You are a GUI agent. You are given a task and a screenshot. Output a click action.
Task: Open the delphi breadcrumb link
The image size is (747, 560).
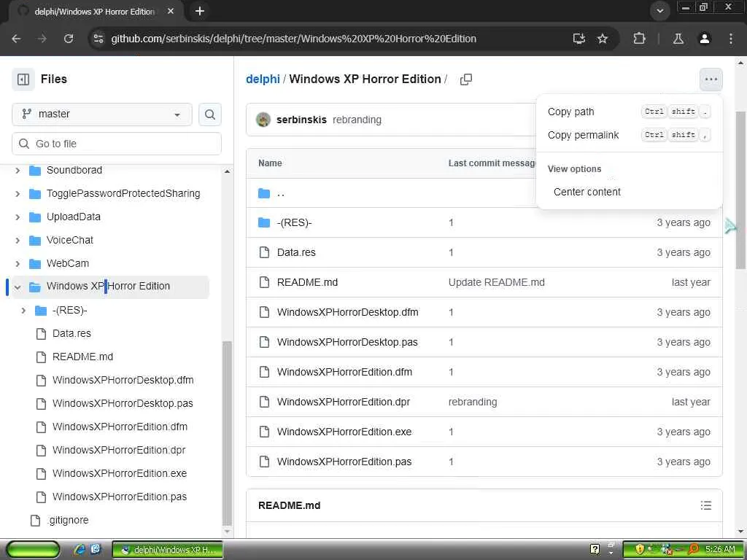point(263,79)
